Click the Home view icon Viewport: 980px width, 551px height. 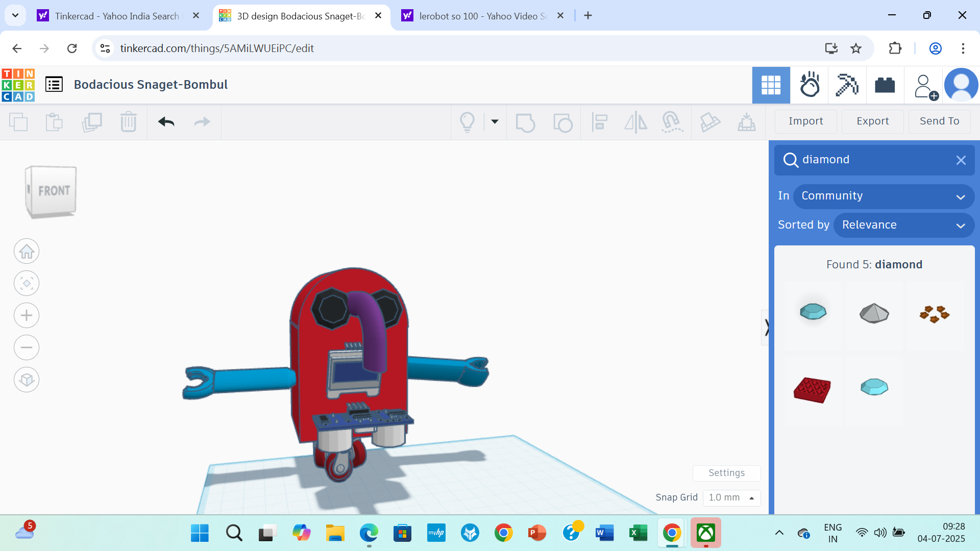[27, 252]
